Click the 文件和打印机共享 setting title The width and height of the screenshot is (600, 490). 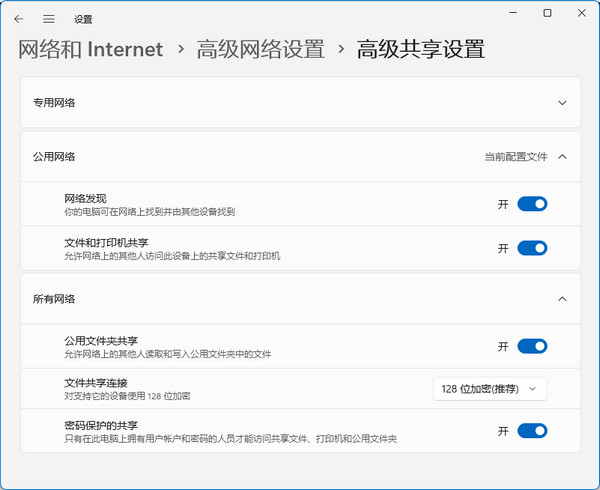click(106, 243)
